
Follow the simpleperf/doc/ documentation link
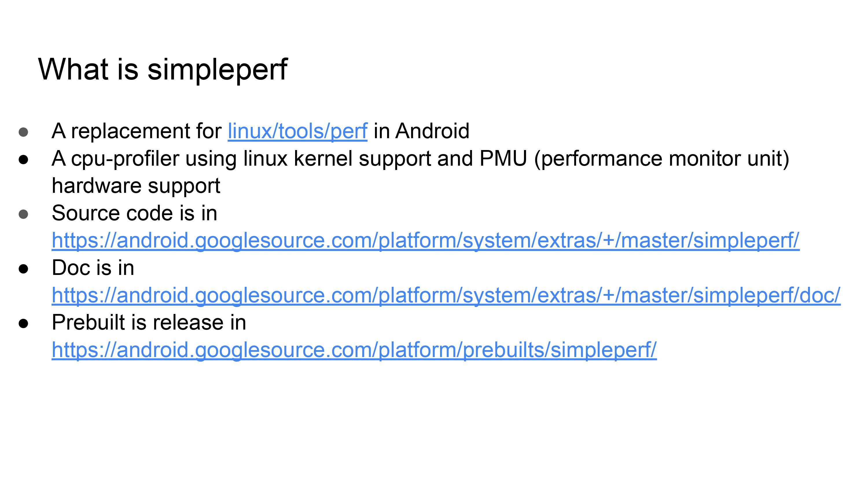pos(446,295)
